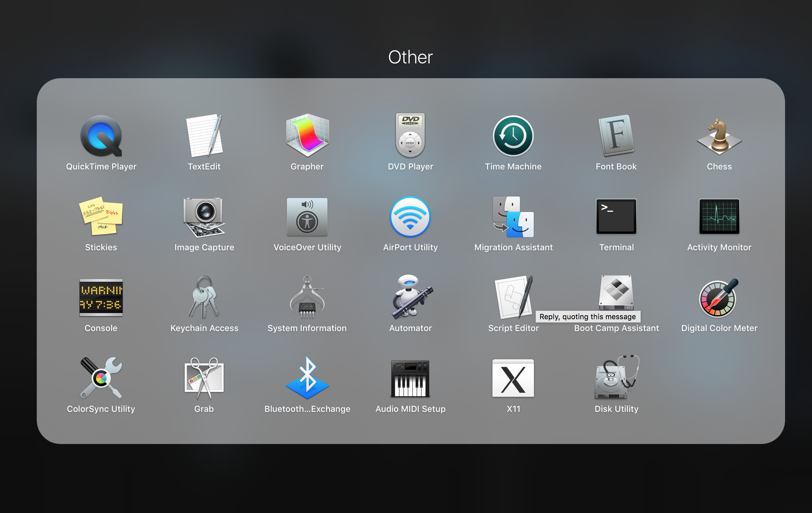The image size is (812, 513).
Task: Launch DVD Player
Action: pos(410,135)
